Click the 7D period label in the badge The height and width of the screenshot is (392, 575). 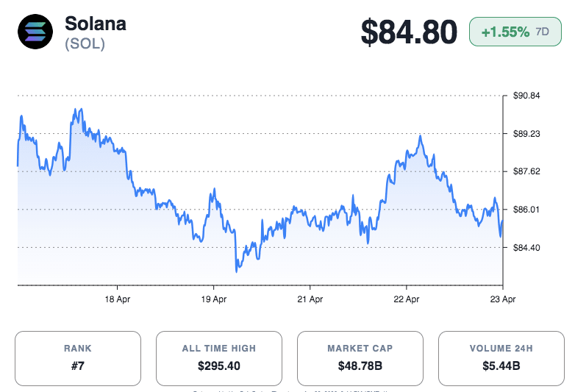tap(542, 32)
